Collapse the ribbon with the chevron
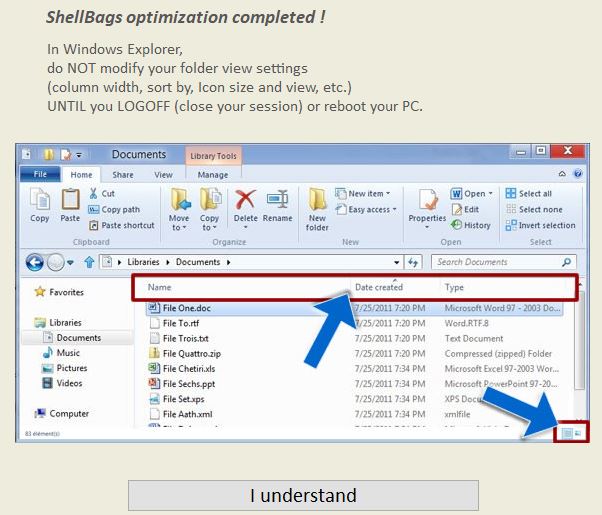The height and width of the screenshot is (515, 602). click(562, 174)
